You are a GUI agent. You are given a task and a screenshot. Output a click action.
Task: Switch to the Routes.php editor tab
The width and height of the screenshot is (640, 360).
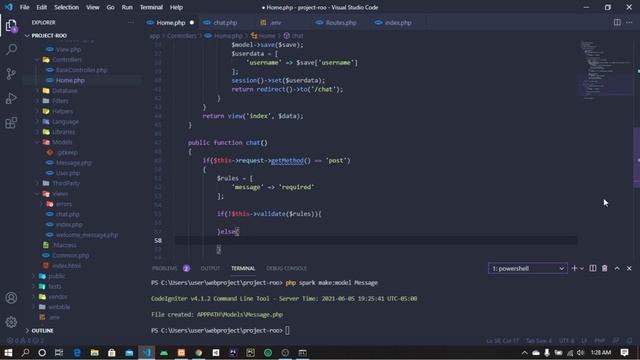coord(341,22)
